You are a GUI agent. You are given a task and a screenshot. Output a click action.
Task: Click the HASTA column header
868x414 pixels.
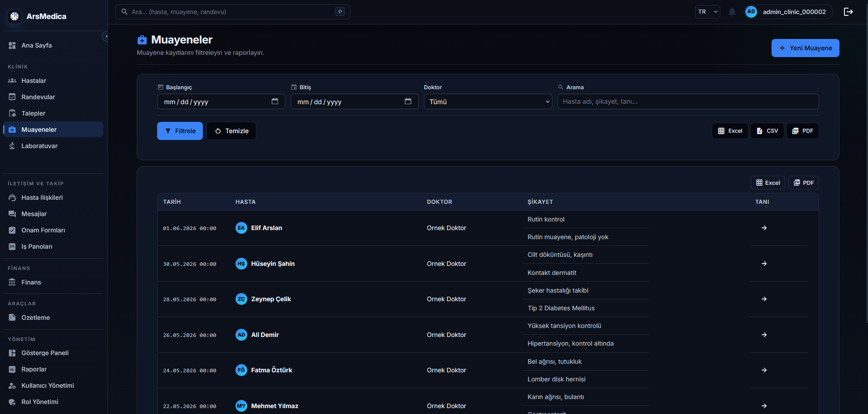(x=245, y=202)
